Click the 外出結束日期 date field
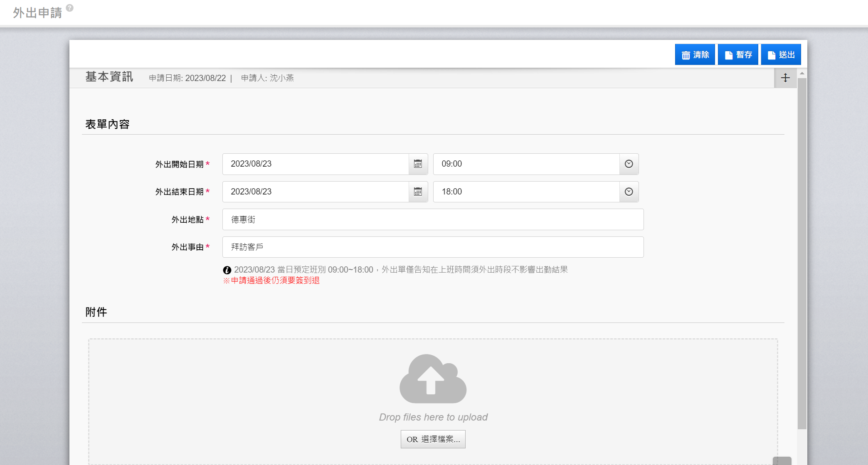Viewport: 868px width, 465px height. [x=316, y=192]
